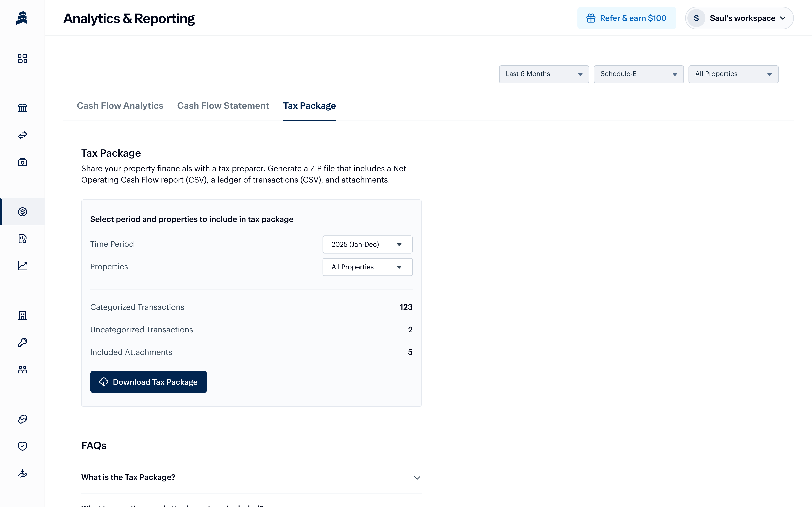Click the tenants people sidebar icon
This screenshot has height=507, width=812.
click(x=23, y=370)
